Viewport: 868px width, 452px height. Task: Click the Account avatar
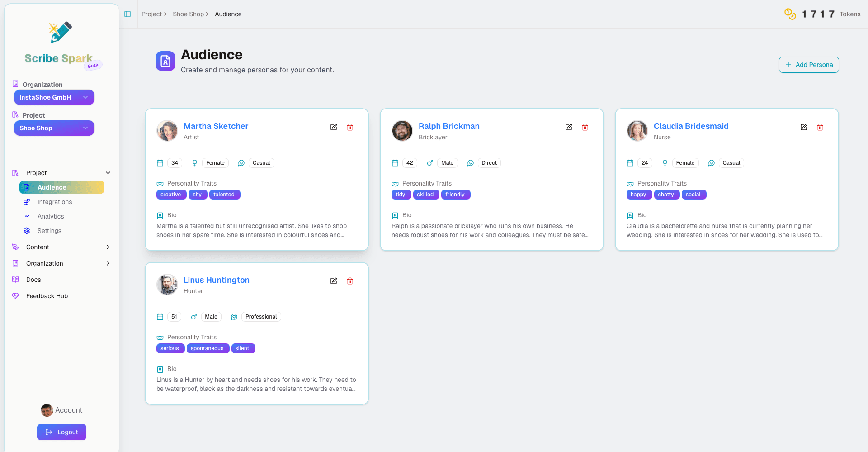47,410
